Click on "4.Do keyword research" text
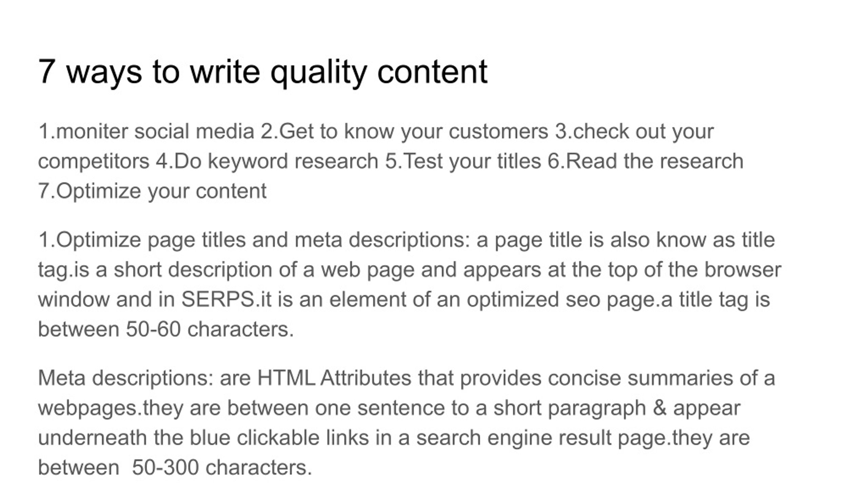The image size is (868, 488). click(267, 162)
